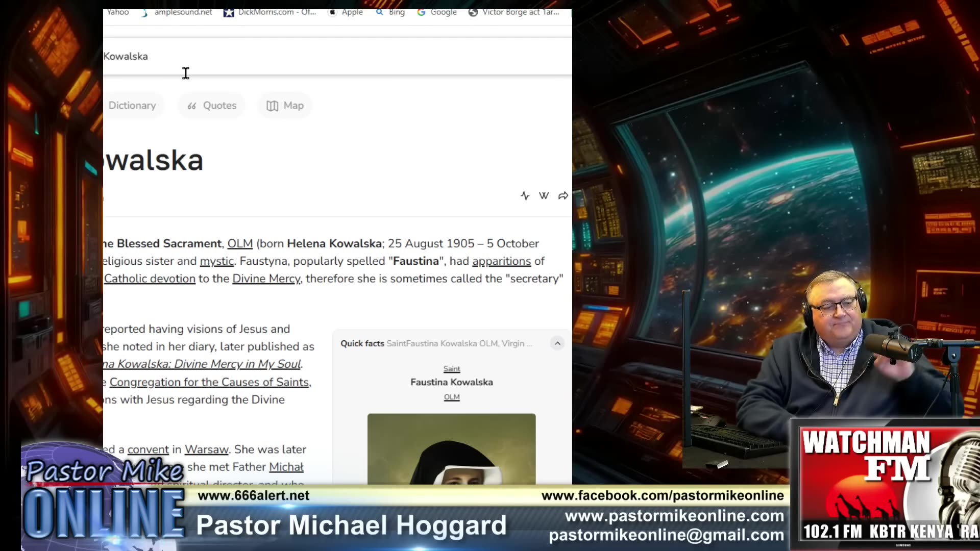
Task: Follow the Warsaw link
Action: click(206, 449)
